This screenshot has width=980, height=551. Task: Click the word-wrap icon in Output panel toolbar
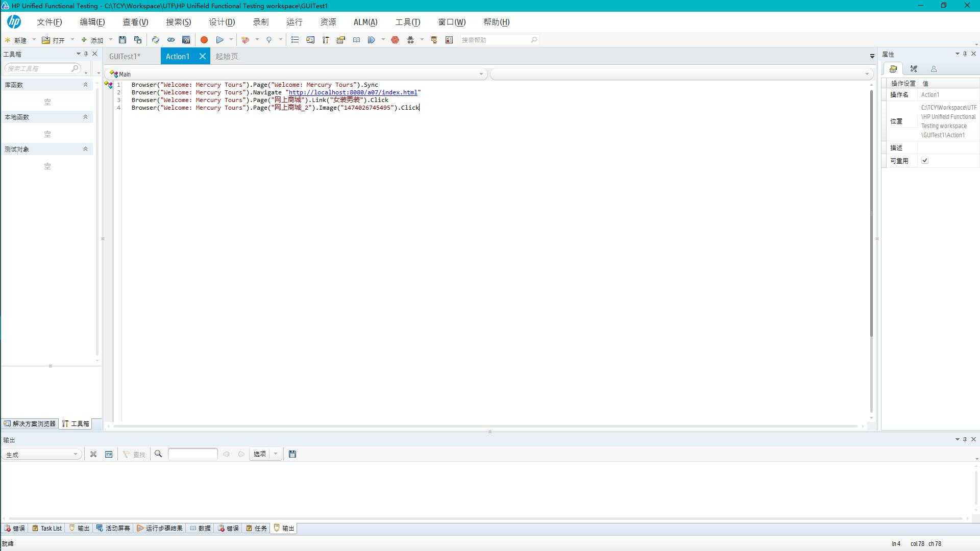pyautogui.click(x=109, y=454)
